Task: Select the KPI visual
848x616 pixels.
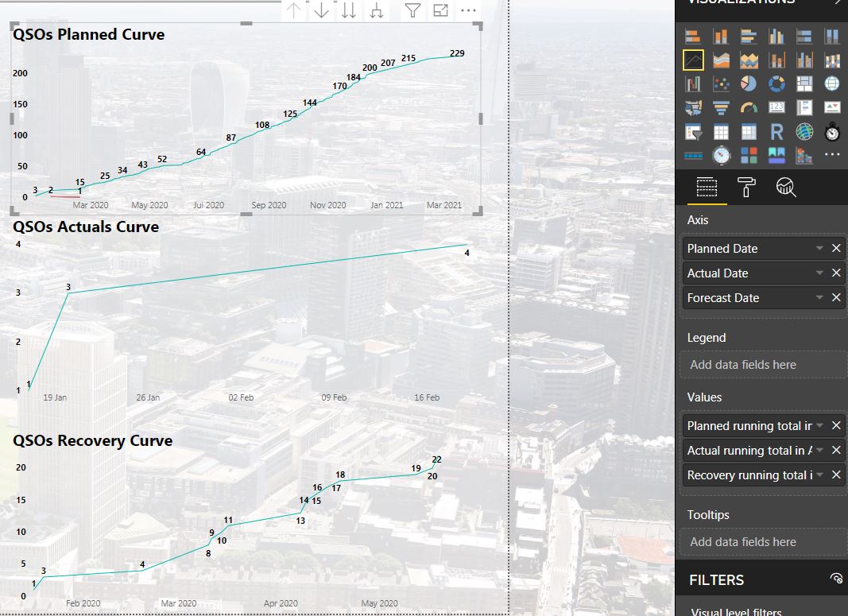Action: point(832,107)
